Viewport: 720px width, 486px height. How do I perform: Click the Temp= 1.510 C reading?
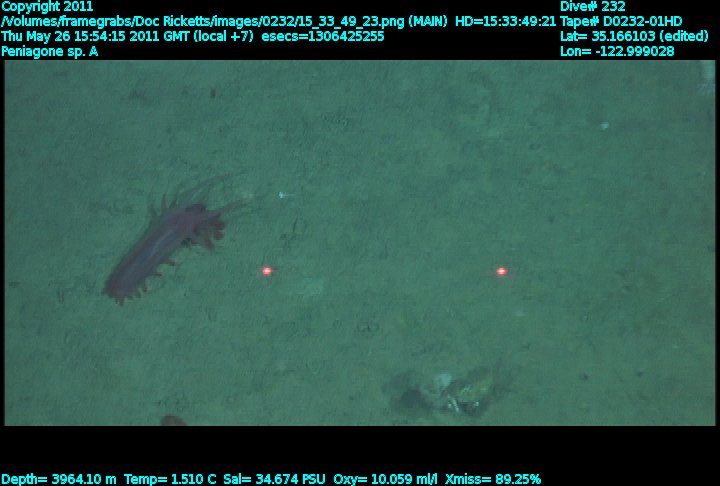[170, 479]
